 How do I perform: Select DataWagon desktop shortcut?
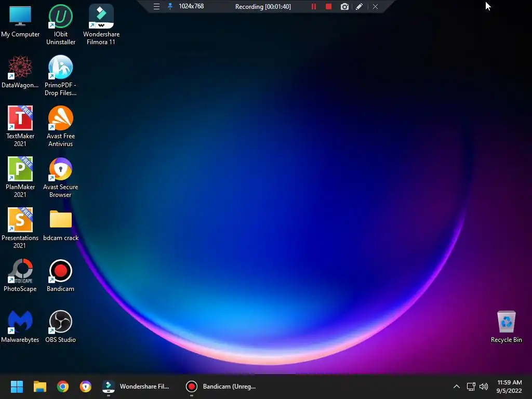(x=20, y=72)
